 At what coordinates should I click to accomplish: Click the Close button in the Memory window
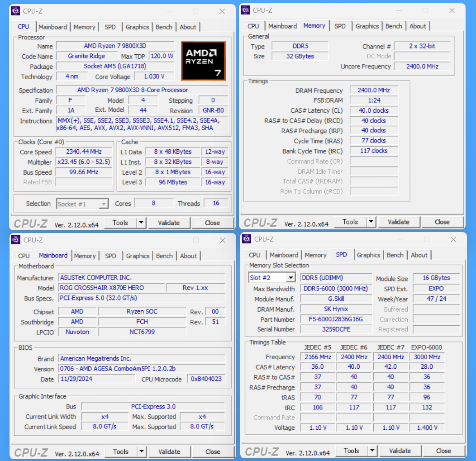(442, 222)
